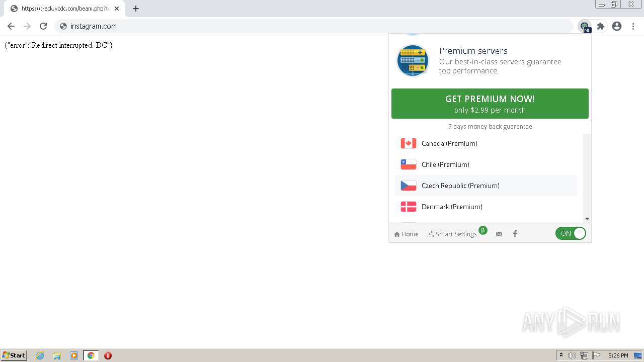Click the address bar showing instagram.com
This screenshot has width=644, height=362.
point(313,26)
